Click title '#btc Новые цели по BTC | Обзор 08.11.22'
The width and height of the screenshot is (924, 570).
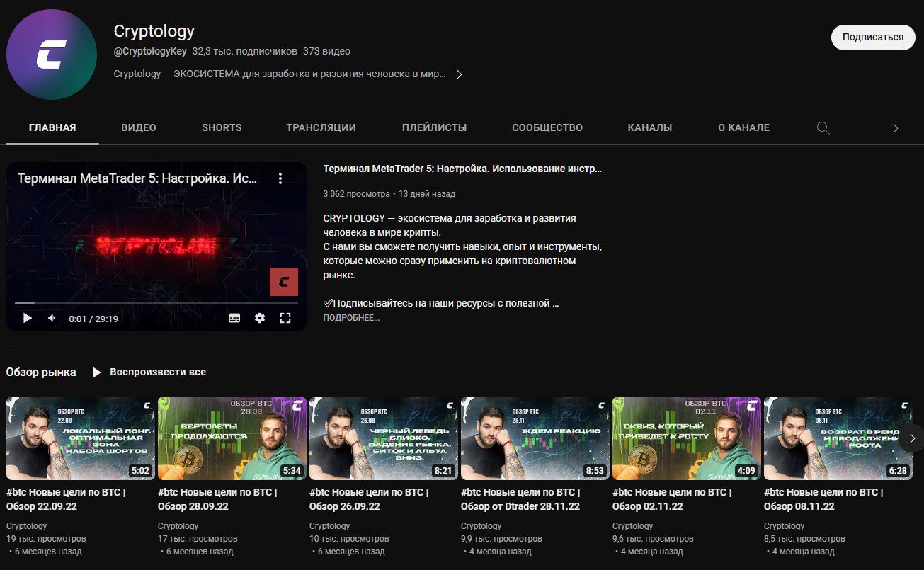click(823, 499)
